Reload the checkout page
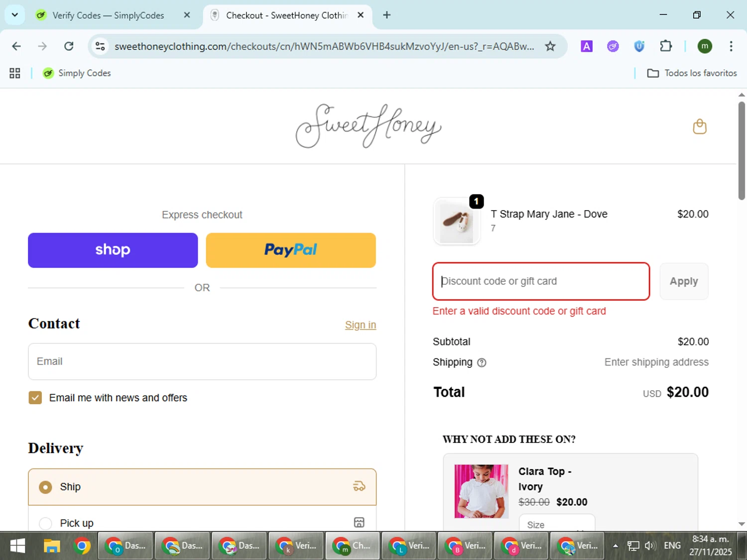The width and height of the screenshot is (747, 560). (69, 46)
